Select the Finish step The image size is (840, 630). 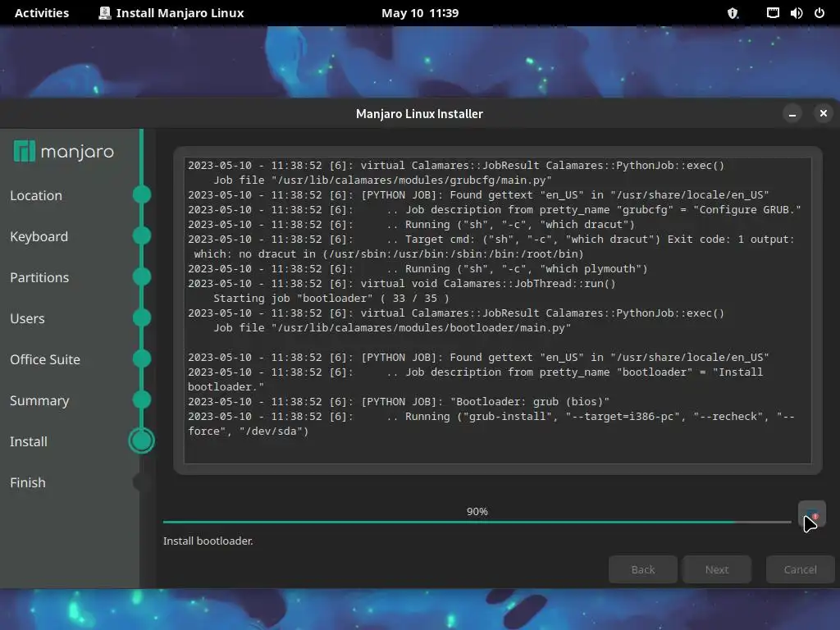pos(28,482)
